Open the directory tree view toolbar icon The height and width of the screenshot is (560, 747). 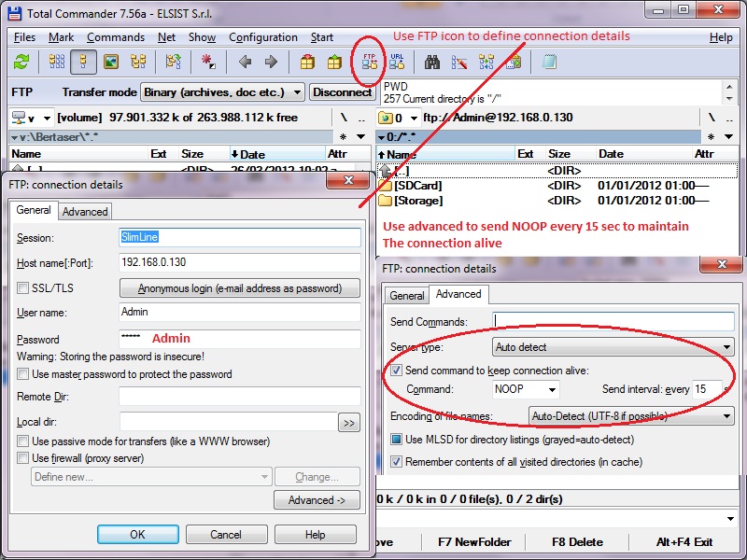click(138, 62)
